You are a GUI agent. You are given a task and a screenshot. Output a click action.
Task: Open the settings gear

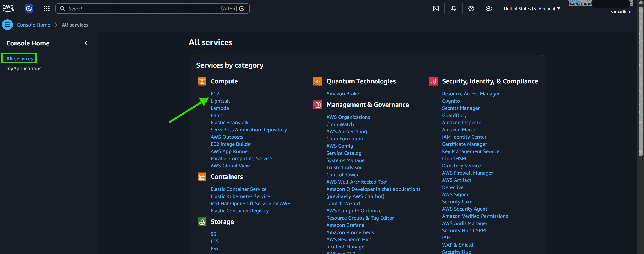click(x=489, y=9)
